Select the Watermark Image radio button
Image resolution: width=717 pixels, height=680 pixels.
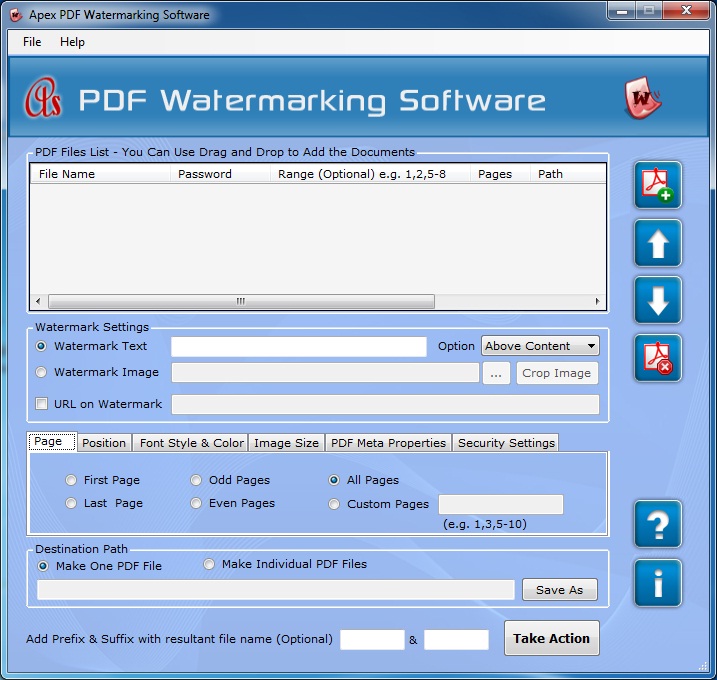tap(41, 372)
